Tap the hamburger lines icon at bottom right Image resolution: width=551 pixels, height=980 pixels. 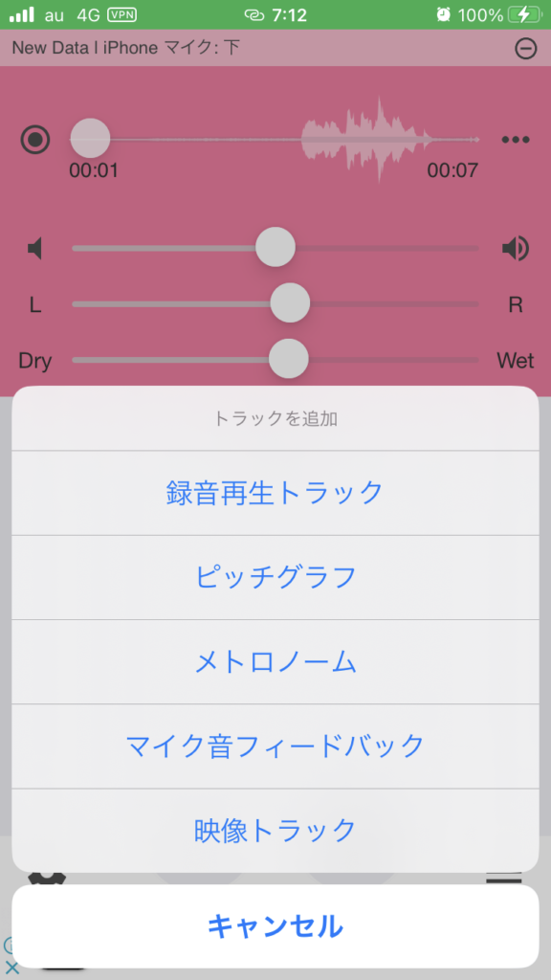click(x=503, y=879)
